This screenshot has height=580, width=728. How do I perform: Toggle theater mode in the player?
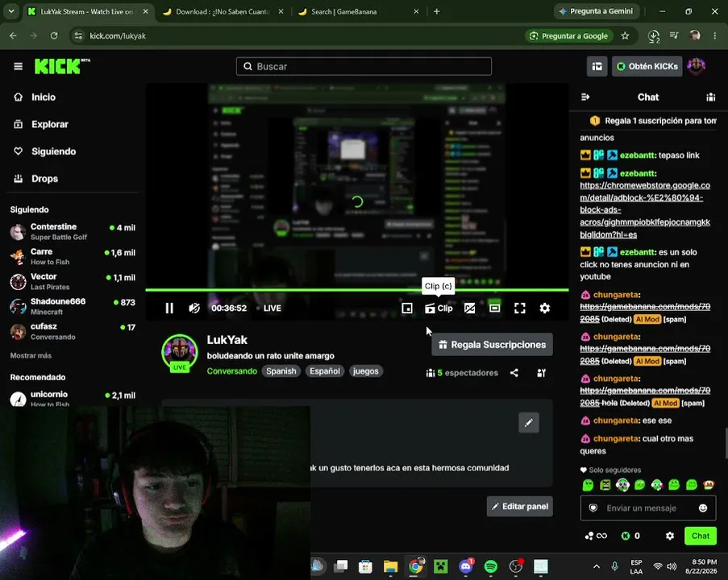click(495, 308)
